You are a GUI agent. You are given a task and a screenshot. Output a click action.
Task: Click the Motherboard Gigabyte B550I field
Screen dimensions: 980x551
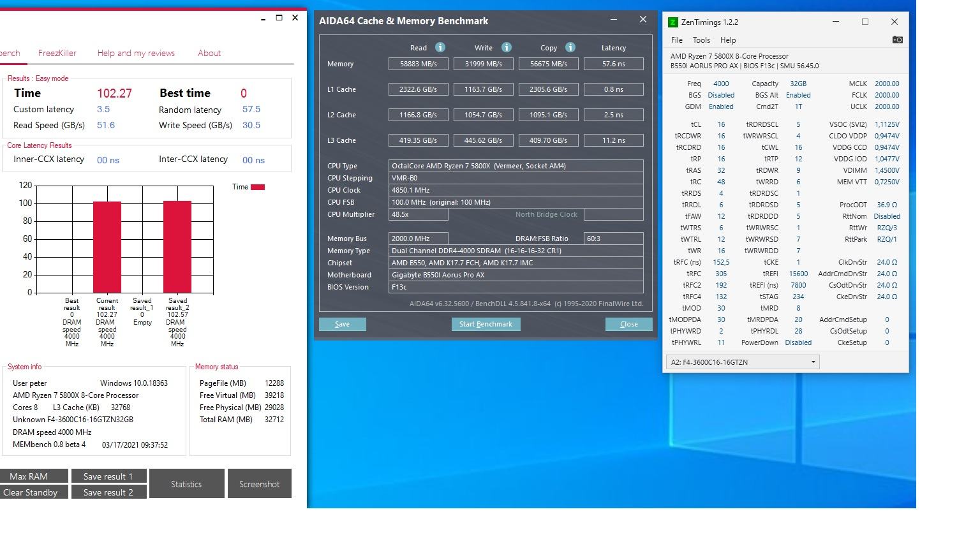click(516, 275)
